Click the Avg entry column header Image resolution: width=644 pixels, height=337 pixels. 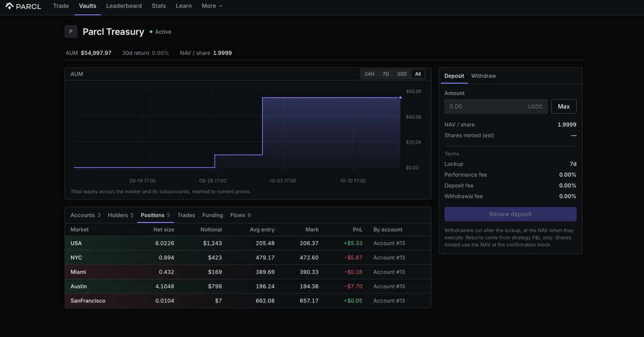(262, 230)
